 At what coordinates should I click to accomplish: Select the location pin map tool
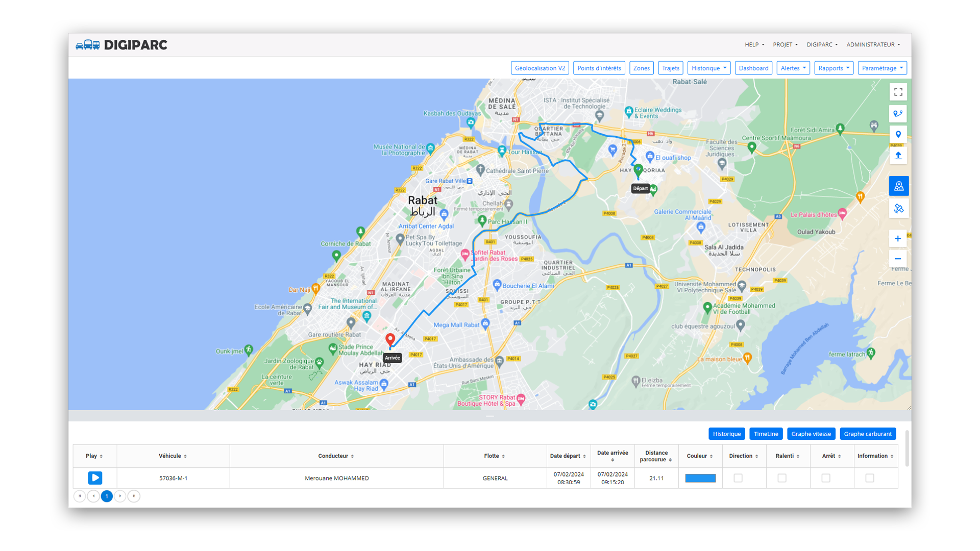[898, 135]
